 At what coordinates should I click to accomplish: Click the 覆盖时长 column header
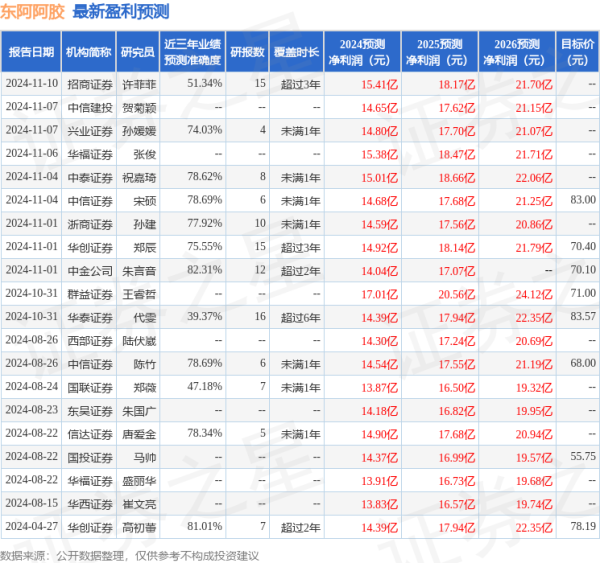point(297,52)
